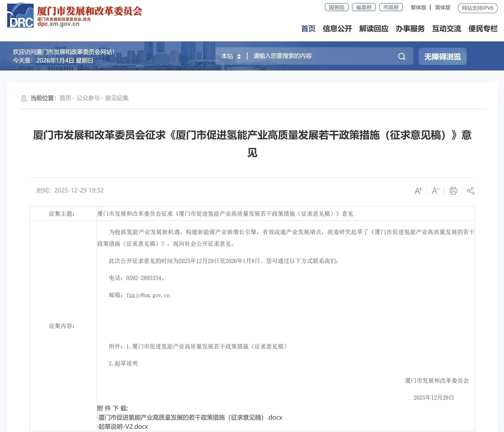Print this page via printer icon

(x=453, y=191)
